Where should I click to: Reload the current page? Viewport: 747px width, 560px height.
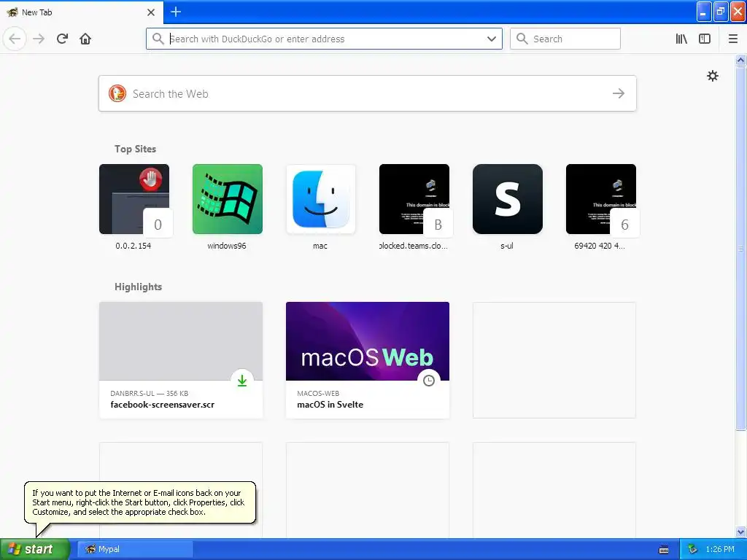click(x=62, y=39)
